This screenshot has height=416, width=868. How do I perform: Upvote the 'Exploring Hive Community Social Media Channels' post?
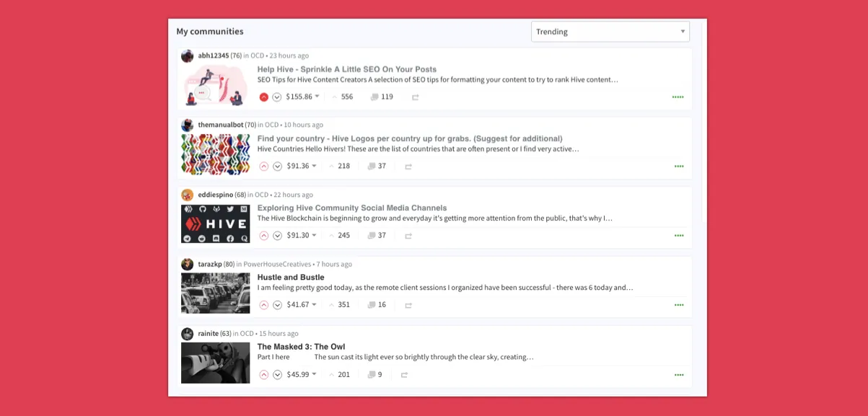point(264,235)
